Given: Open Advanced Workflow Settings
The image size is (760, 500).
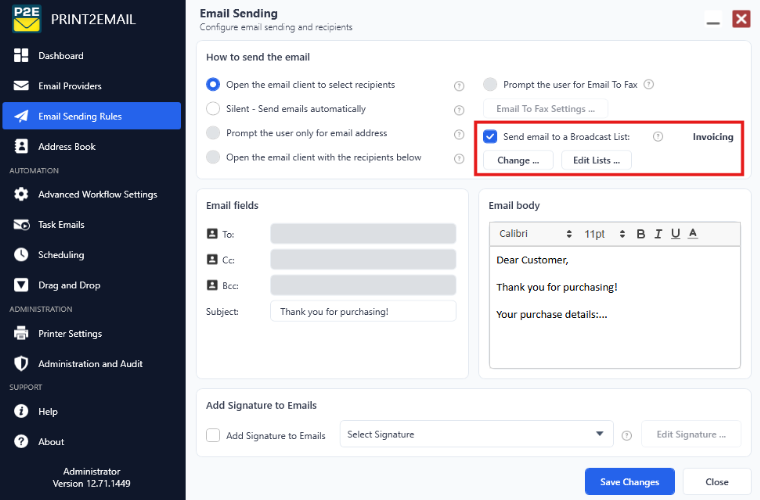Looking at the screenshot, I should (92, 194).
